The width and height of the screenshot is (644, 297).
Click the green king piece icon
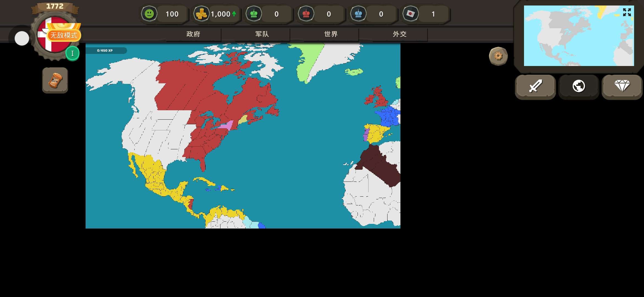click(254, 14)
